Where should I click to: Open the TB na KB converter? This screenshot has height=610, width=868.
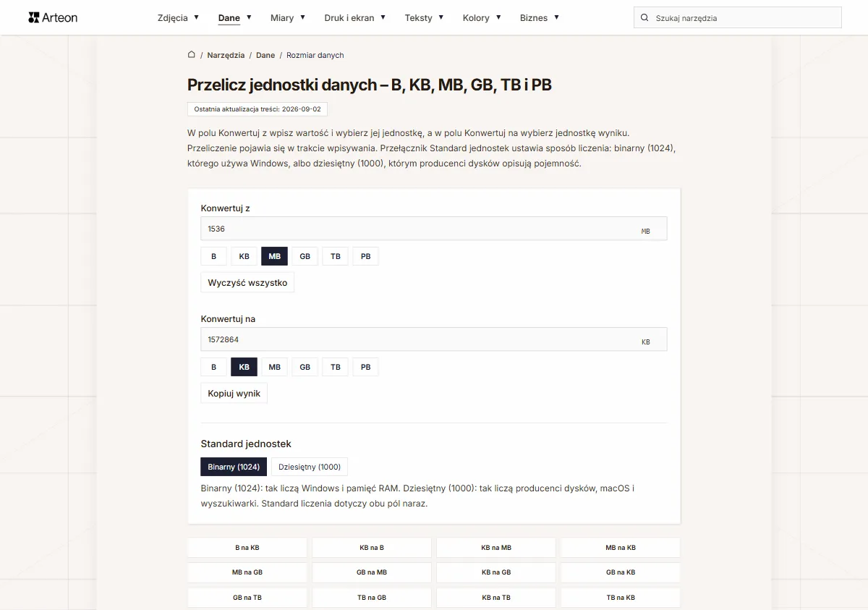tap(621, 598)
